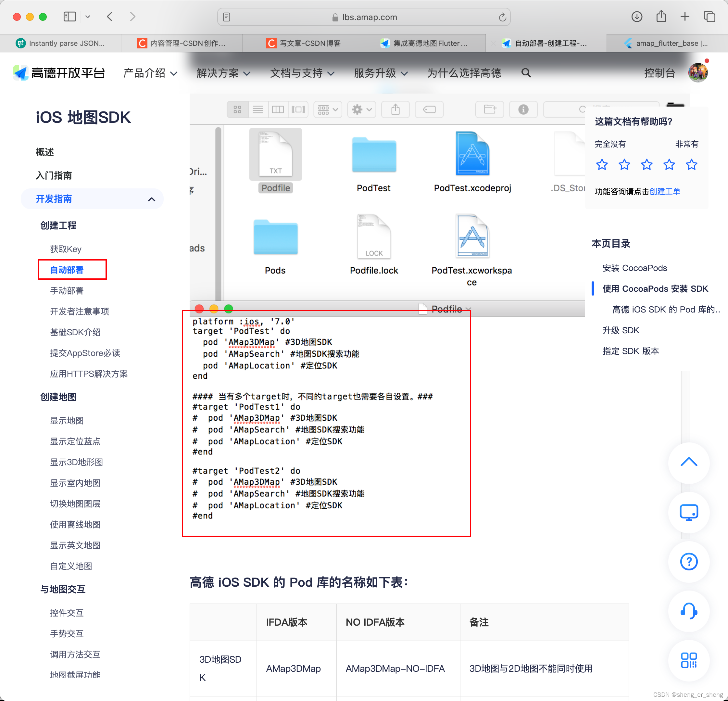Reload the page with refresh icon

(x=502, y=17)
